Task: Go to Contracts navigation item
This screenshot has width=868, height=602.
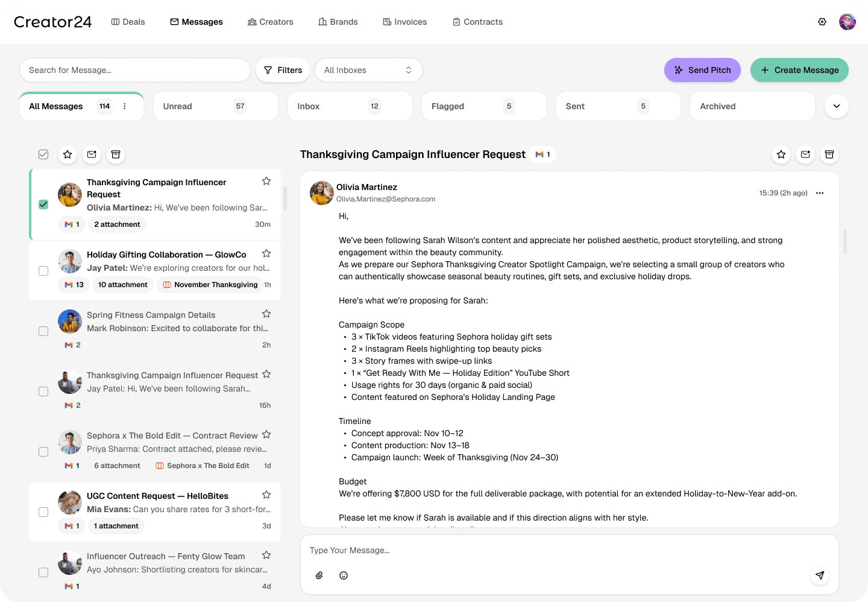Action: point(477,22)
